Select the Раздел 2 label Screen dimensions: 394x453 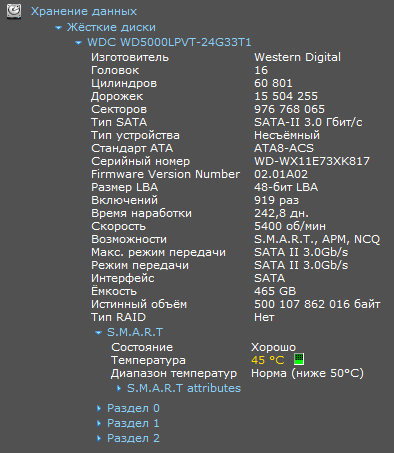tap(133, 438)
